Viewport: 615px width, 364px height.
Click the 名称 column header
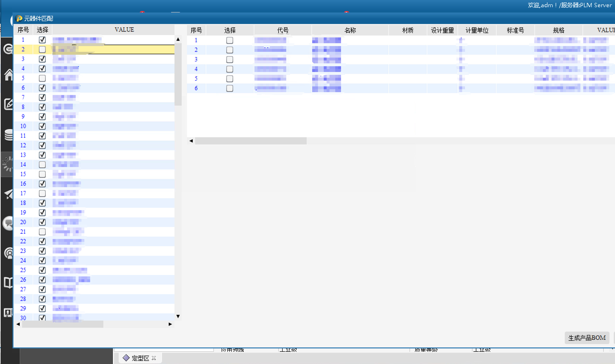tap(350, 30)
